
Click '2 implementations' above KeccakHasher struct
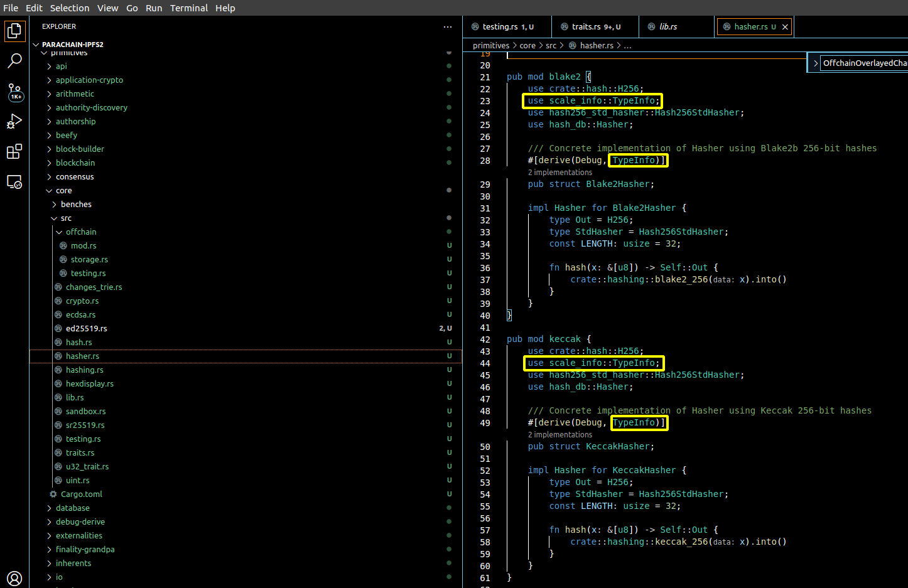coord(559,435)
